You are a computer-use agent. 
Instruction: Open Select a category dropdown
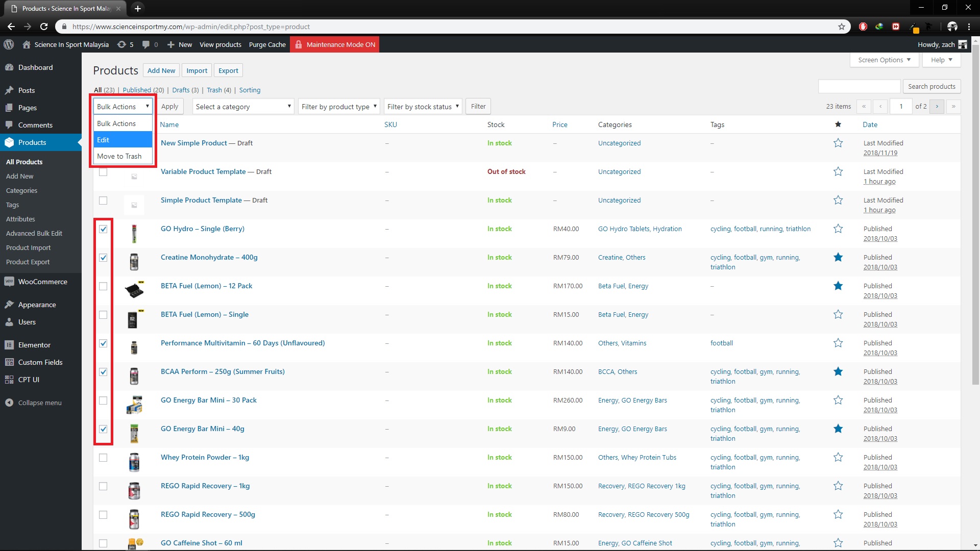[243, 107]
